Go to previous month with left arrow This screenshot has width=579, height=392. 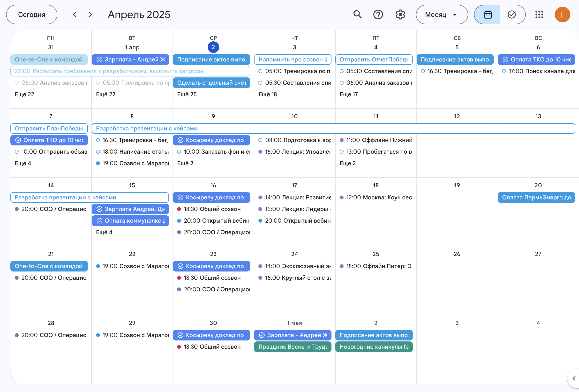point(75,15)
